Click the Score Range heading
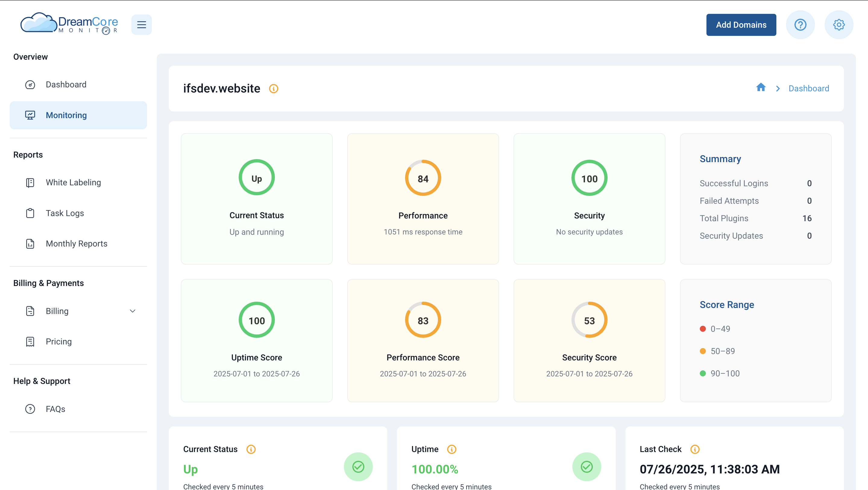Image resolution: width=868 pixels, height=490 pixels. (x=726, y=305)
